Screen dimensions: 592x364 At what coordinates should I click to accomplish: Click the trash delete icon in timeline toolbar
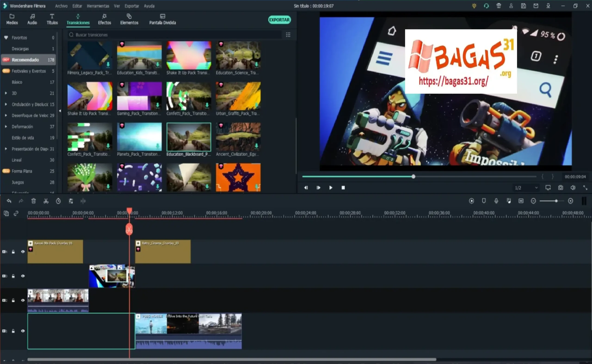tap(34, 201)
